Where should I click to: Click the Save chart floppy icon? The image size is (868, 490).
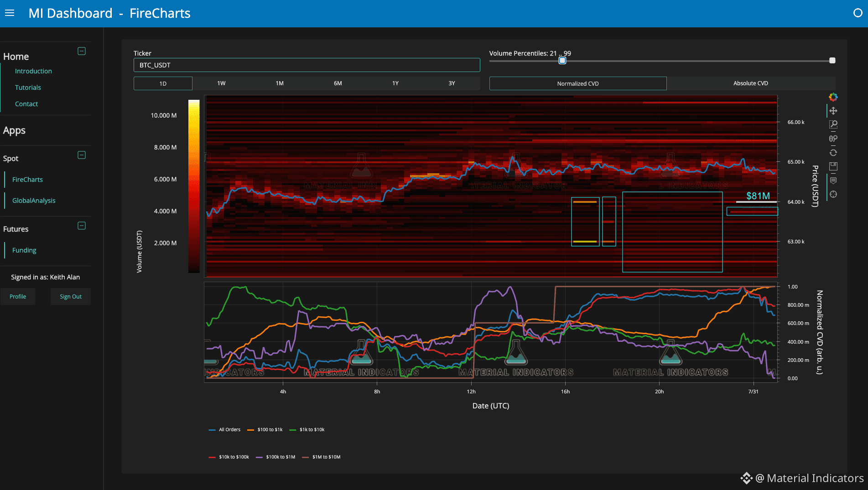tap(833, 166)
